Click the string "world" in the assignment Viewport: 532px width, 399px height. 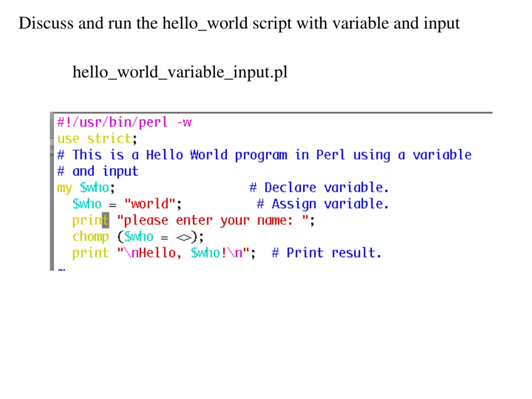150,204
